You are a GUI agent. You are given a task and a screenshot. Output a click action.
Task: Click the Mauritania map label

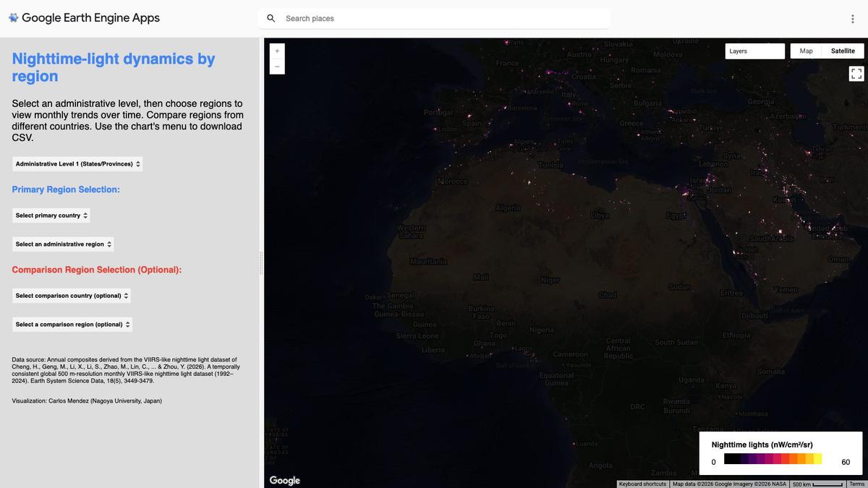pos(428,261)
